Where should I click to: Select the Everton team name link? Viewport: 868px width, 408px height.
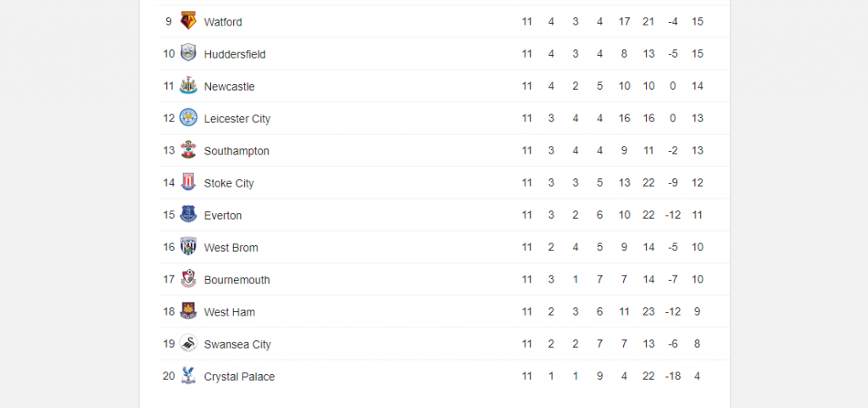pyautogui.click(x=223, y=215)
